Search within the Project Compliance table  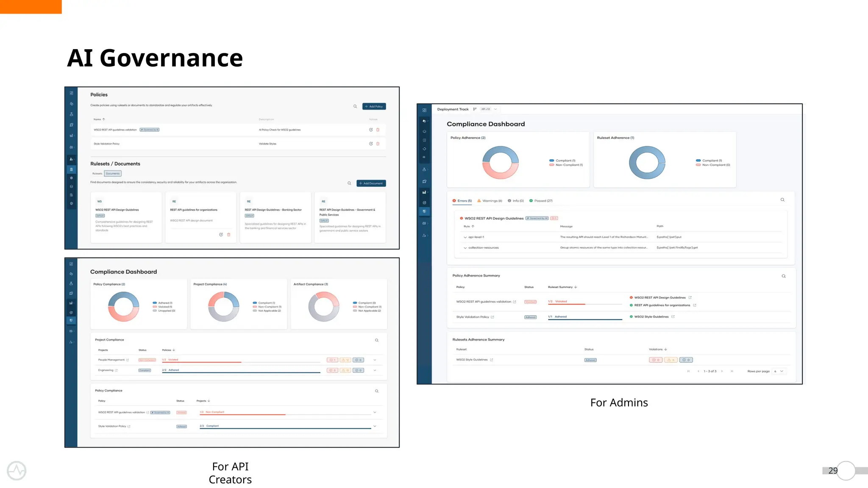click(377, 340)
